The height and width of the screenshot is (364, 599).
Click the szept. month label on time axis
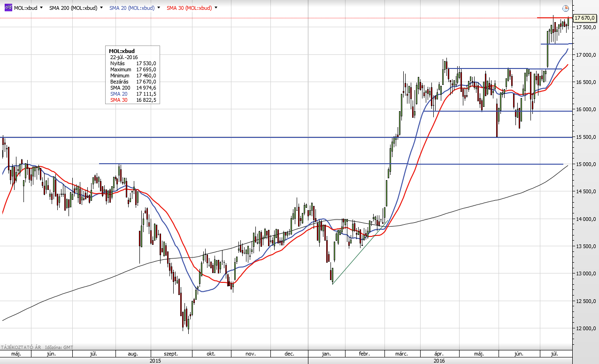coord(171,354)
